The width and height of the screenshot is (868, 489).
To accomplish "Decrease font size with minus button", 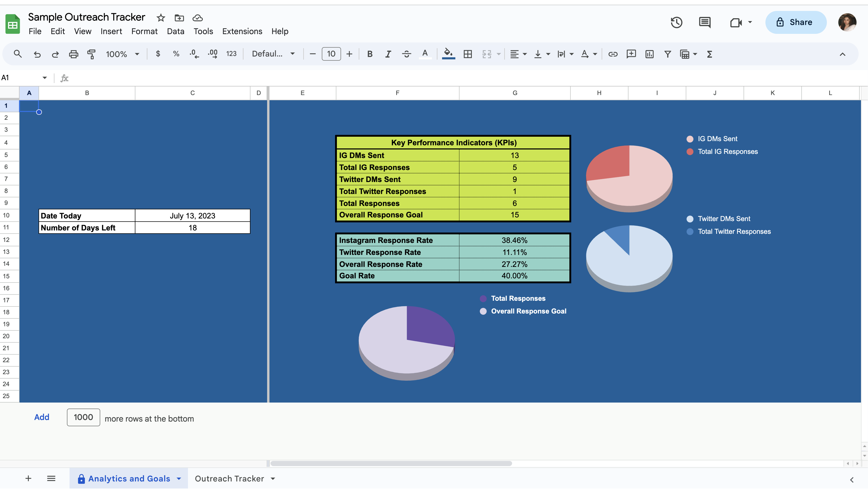I will [x=312, y=54].
